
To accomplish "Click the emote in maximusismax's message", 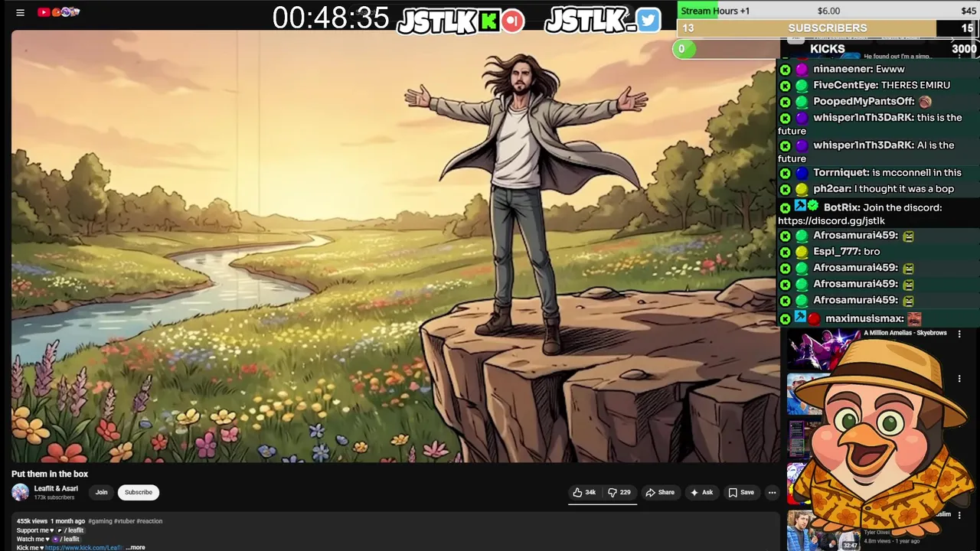I will pos(914,319).
